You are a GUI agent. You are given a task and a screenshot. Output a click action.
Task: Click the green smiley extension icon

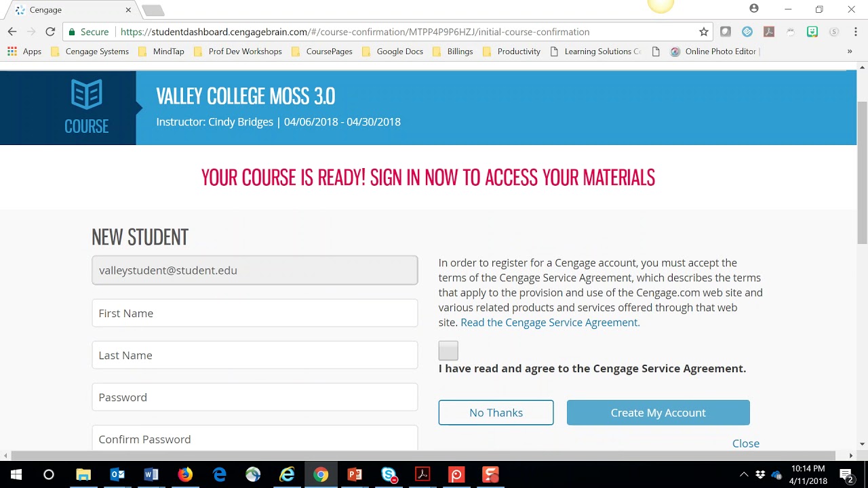(x=812, y=32)
